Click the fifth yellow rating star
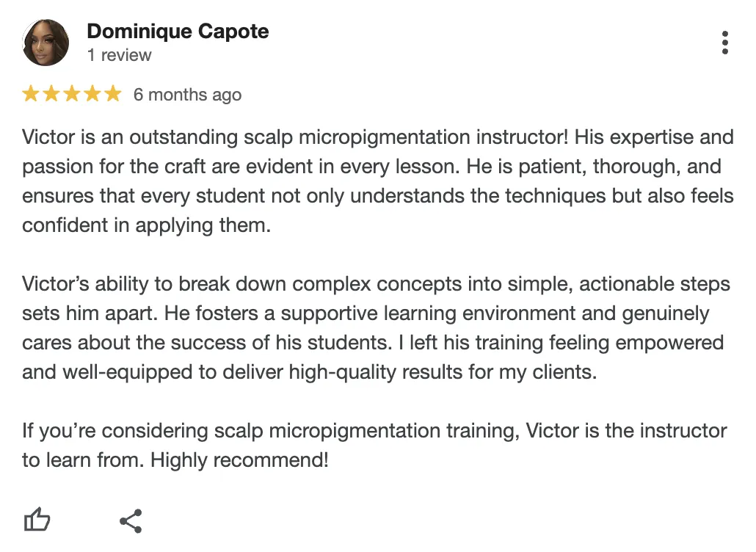The image size is (756, 552). point(112,94)
